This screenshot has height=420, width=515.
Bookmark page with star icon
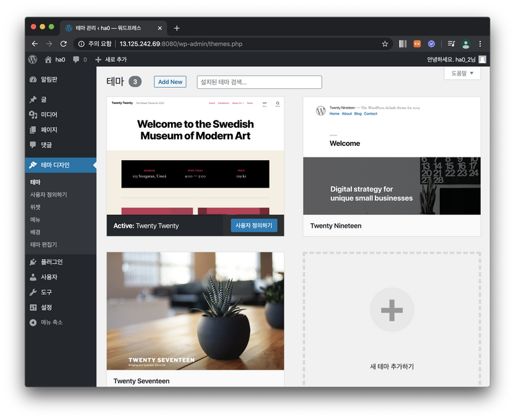pos(385,44)
